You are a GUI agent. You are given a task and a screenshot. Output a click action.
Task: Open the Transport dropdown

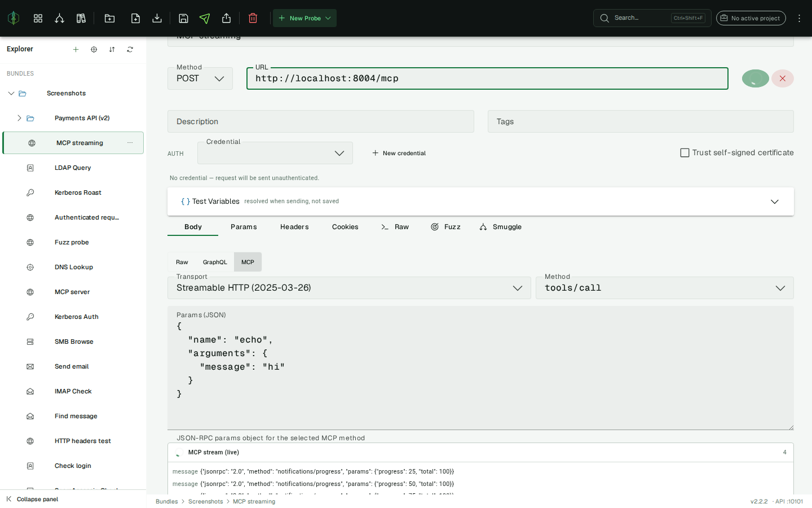point(349,288)
